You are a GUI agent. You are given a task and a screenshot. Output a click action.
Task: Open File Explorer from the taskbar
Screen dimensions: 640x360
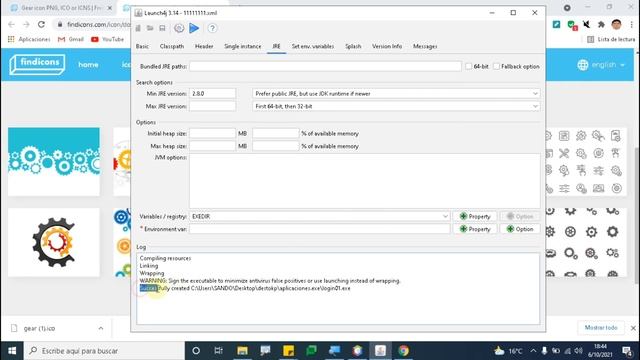click(x=242, y=351)
